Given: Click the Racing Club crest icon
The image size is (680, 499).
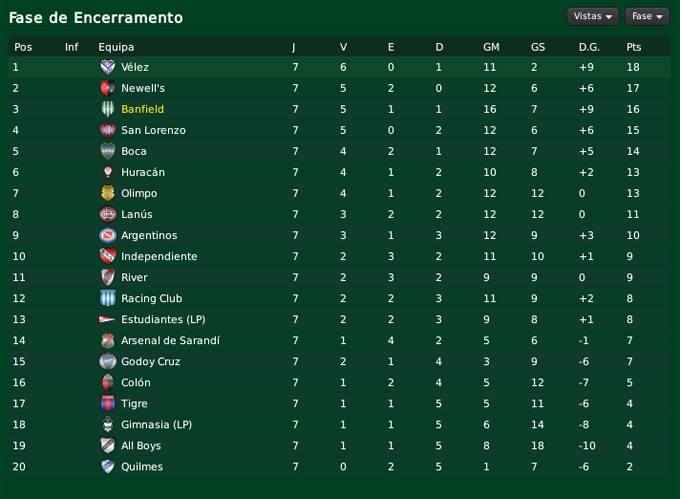Looking at the screenshot, I should [108, 298].
